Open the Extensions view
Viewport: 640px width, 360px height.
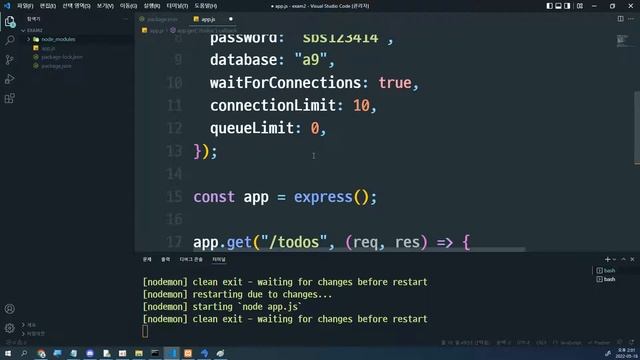click(10, 98)
